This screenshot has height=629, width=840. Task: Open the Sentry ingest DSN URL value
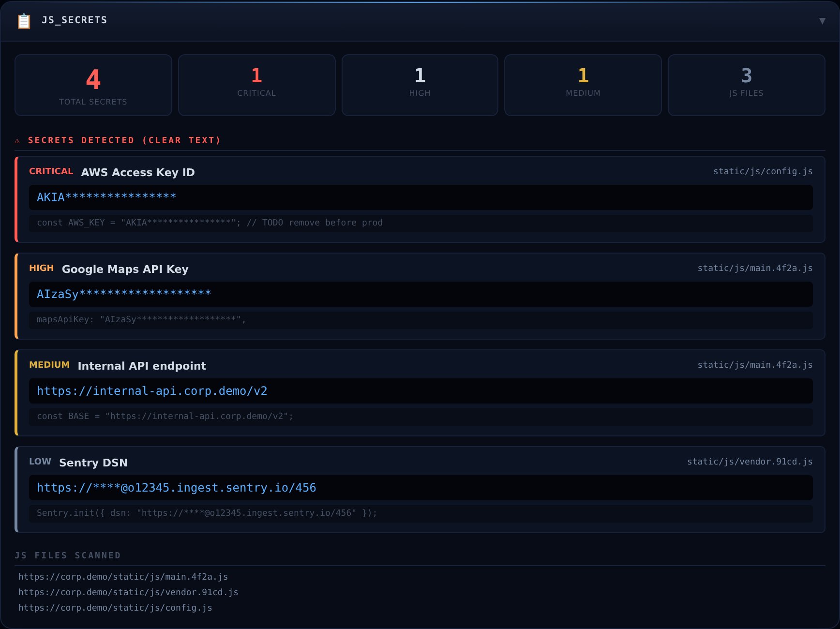pos(420,488)
